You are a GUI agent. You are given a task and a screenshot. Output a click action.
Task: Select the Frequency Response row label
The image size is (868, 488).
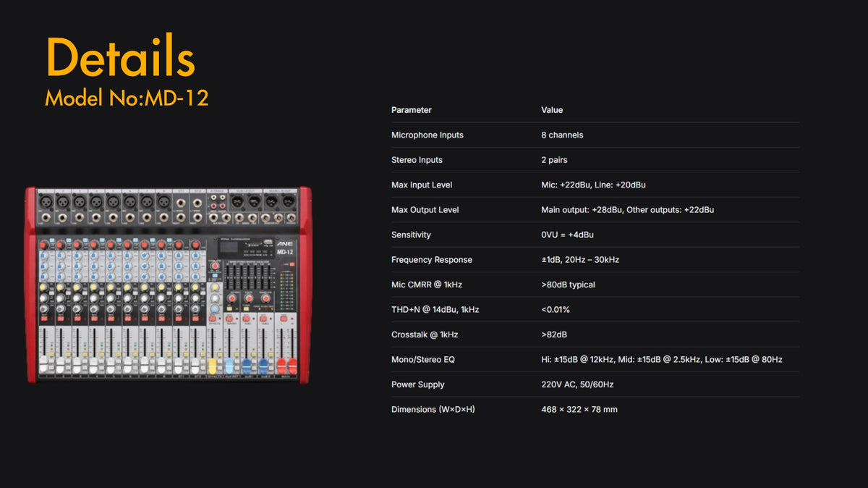[432, 259]
